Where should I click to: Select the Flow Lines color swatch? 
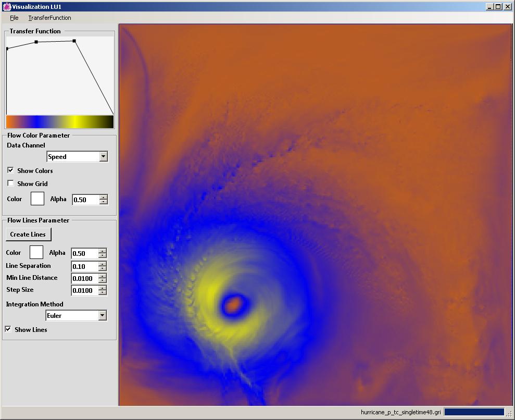tap(36, 253)
